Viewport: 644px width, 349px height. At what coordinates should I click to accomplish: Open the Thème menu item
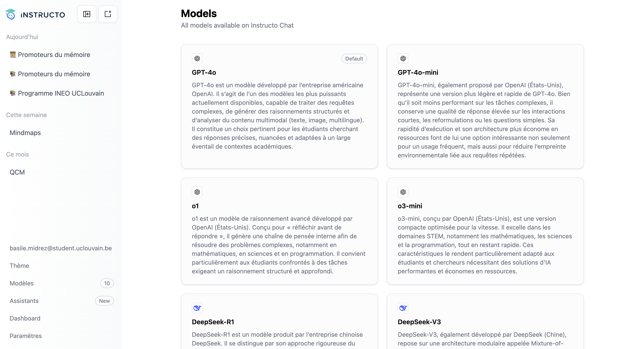pyautogui.click(x=19, y=266)
